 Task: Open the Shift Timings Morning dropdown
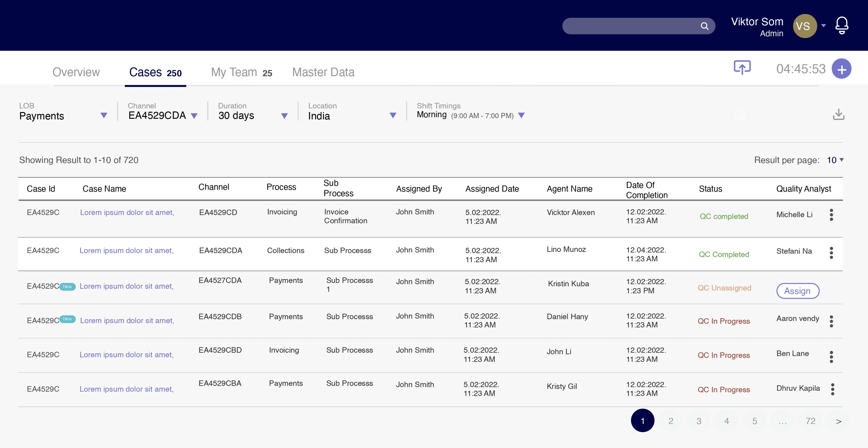(x=521, y=115)
